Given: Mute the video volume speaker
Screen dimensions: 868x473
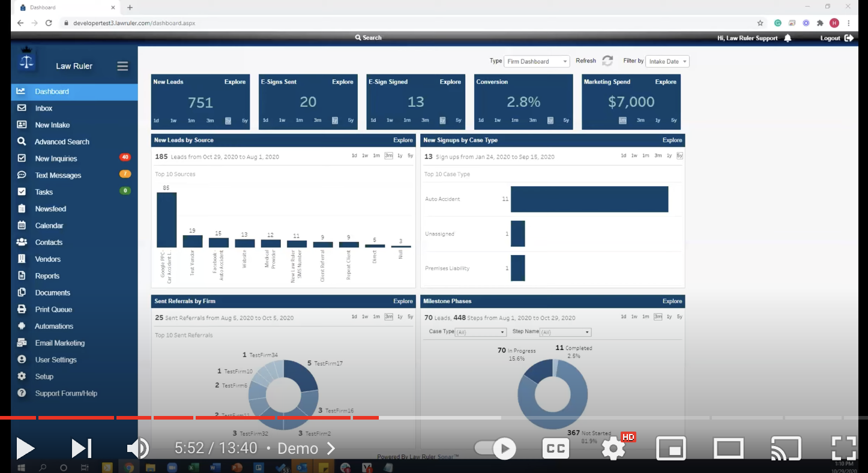Looking at the screenshot, I should point(137,448).
